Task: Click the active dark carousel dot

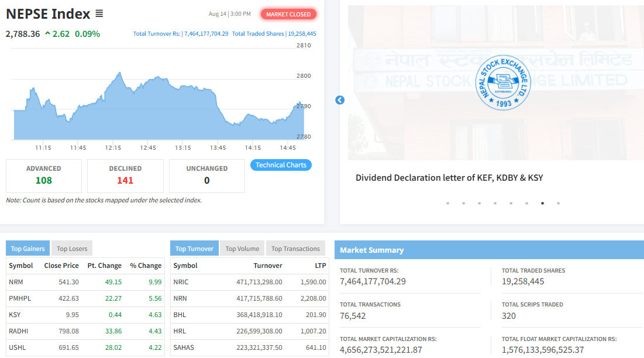Action: pyautogui.click(x=543, y=204)
